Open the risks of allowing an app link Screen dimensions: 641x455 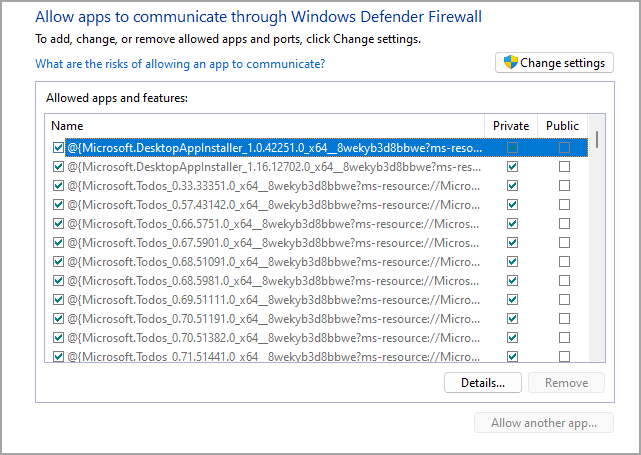point(180,64)
